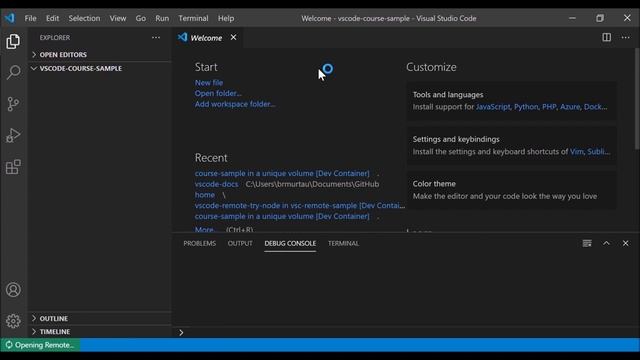Screen dimensions: 640x360
Task: Open the Go menu
Action: tap(140, 18)
